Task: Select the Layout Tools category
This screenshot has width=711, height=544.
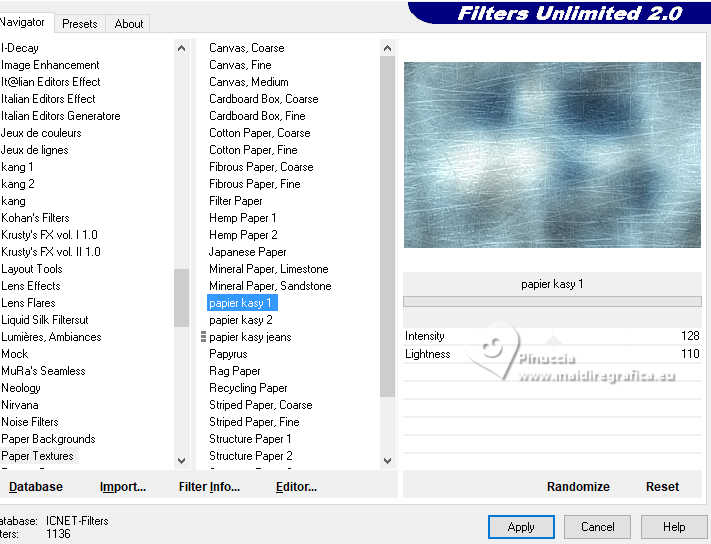Action: pos(32,269)
